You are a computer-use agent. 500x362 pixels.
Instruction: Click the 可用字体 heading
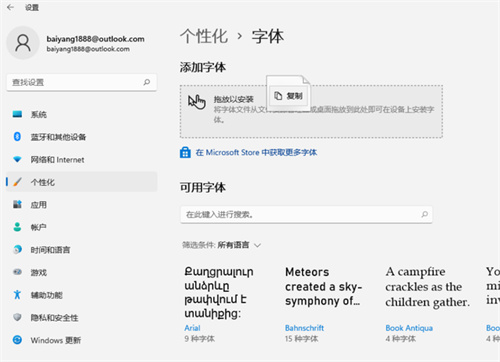point(203,187)
